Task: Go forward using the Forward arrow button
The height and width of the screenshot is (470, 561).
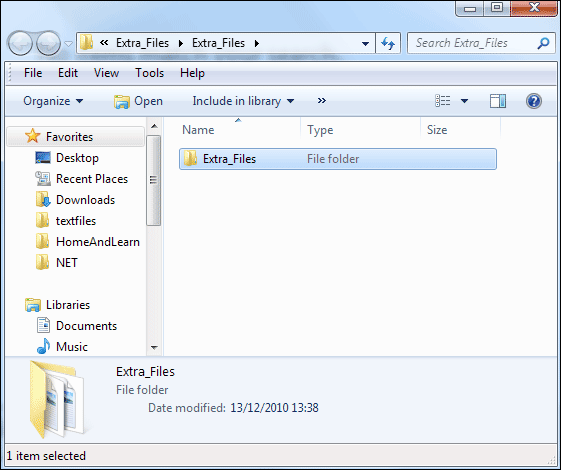Action: point(48,43)
